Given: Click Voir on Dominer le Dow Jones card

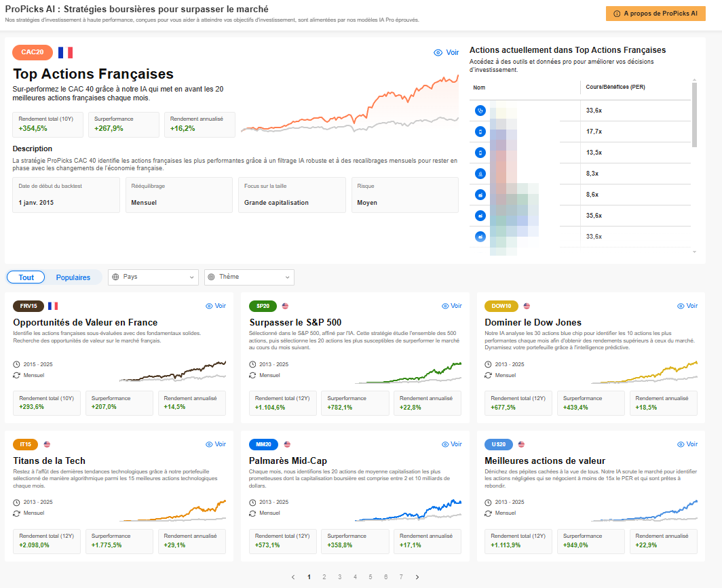Looking at the screenshot, I should pos(687,306).
